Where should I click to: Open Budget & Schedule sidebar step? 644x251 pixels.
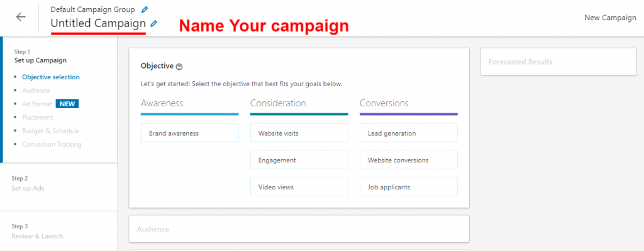50,131
